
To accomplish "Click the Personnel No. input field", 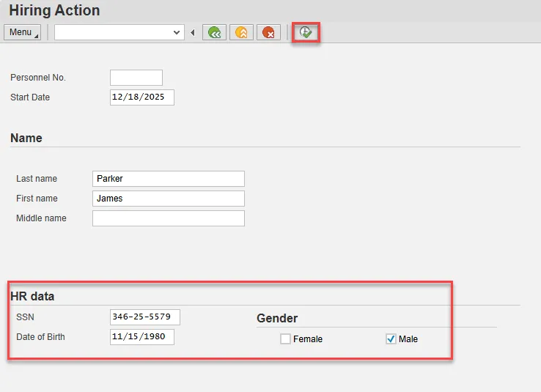I will pos(136,78).
